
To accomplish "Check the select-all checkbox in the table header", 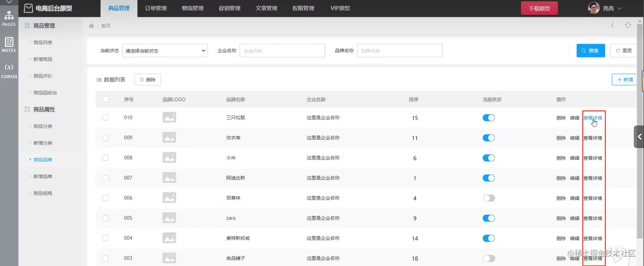I will click(x=105, y=99).
